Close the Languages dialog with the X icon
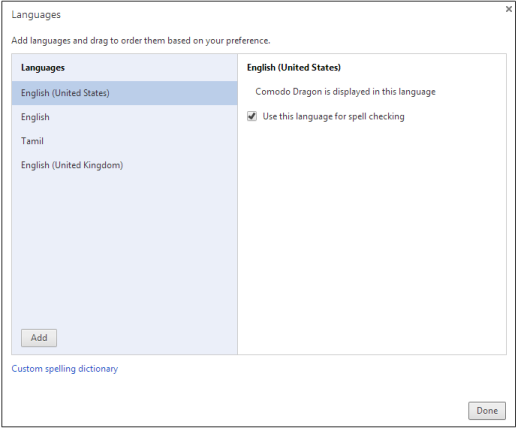The height and width of the screenshot is (428, 518). click(508, 9)
